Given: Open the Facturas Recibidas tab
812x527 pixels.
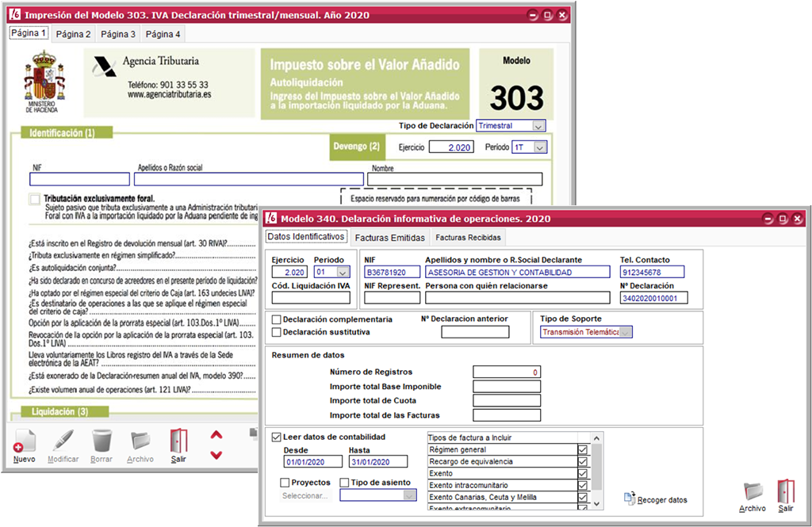Looking at the screenshot, I should point(468,238).
